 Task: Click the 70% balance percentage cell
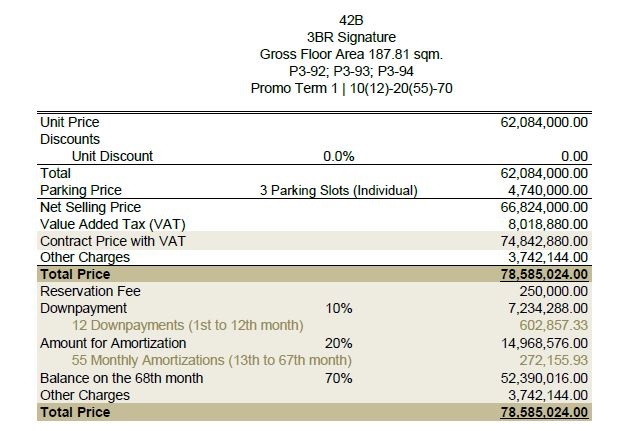(339, 378)
